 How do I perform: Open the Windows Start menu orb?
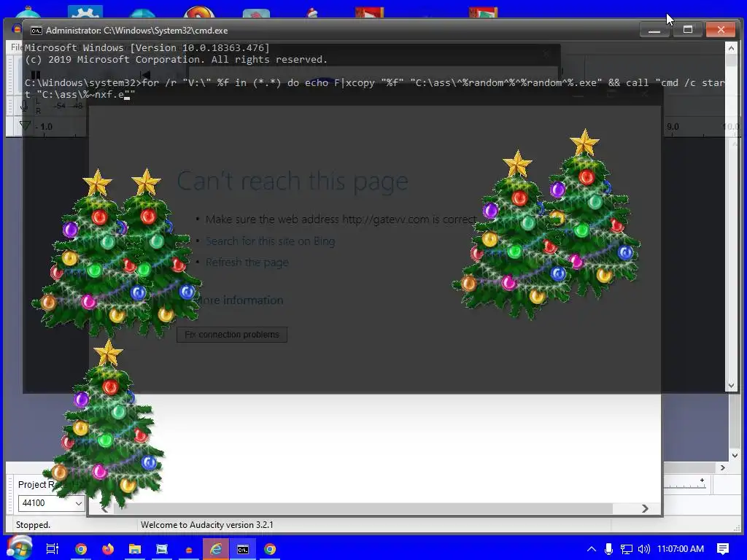click(19, 548)
